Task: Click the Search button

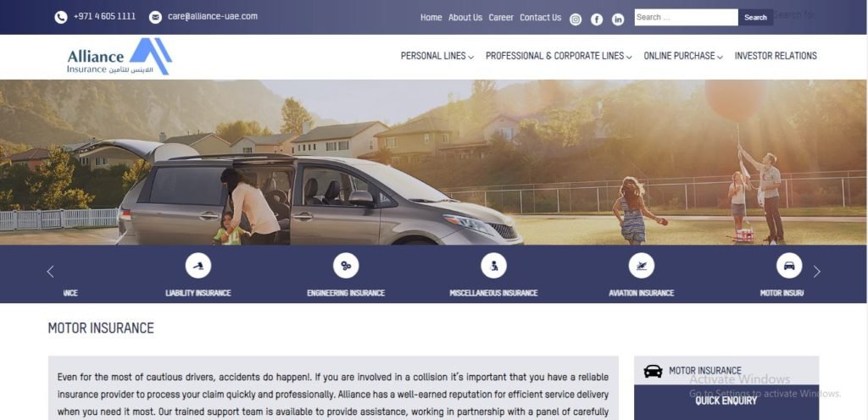Action: pos(755,17)
